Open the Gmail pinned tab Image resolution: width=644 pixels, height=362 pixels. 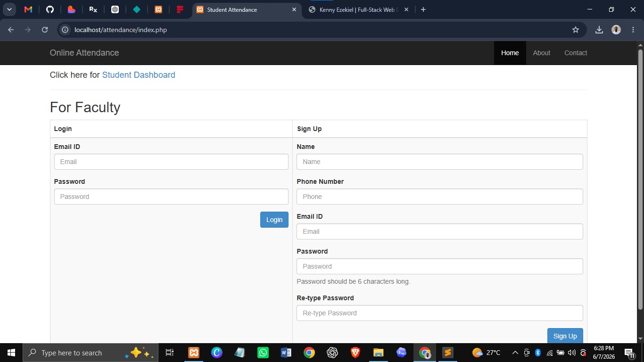[x=28, y=9]
